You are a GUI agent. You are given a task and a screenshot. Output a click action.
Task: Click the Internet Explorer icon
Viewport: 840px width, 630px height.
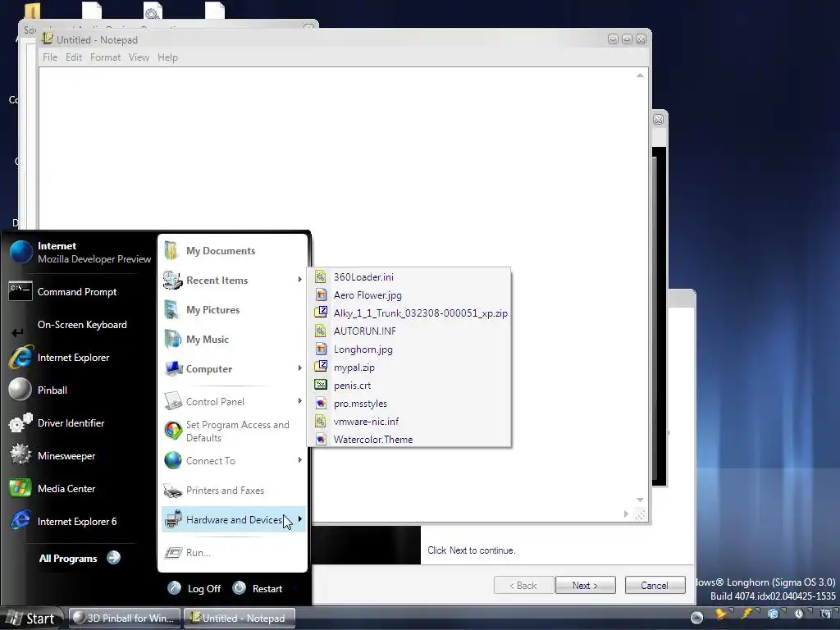click(x=21, y=358)
